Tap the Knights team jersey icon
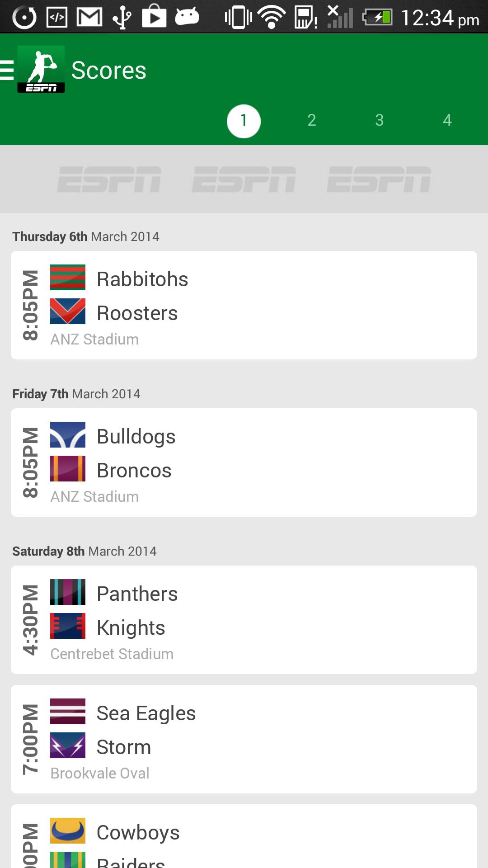 coord(68,626)
